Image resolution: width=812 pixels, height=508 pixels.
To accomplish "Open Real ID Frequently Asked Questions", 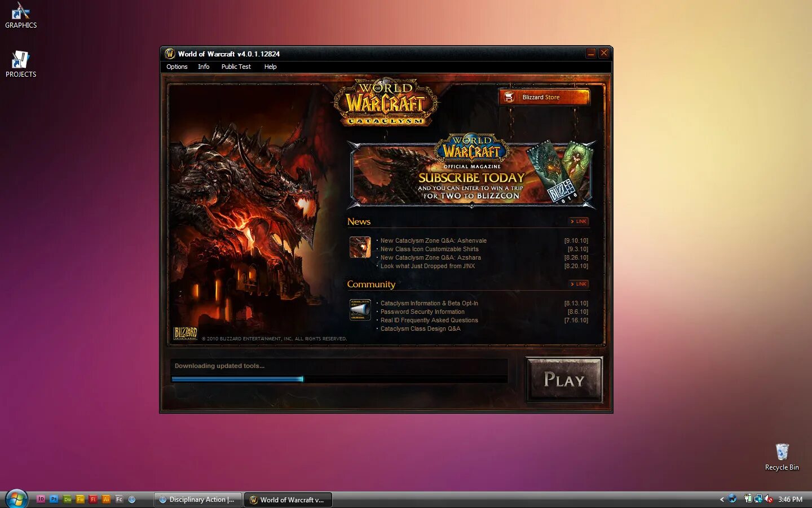I will pos(429,320).
